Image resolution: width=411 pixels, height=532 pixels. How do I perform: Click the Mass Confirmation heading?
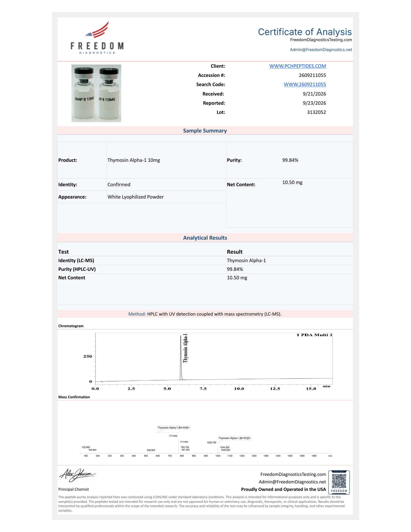pos(74,397)
